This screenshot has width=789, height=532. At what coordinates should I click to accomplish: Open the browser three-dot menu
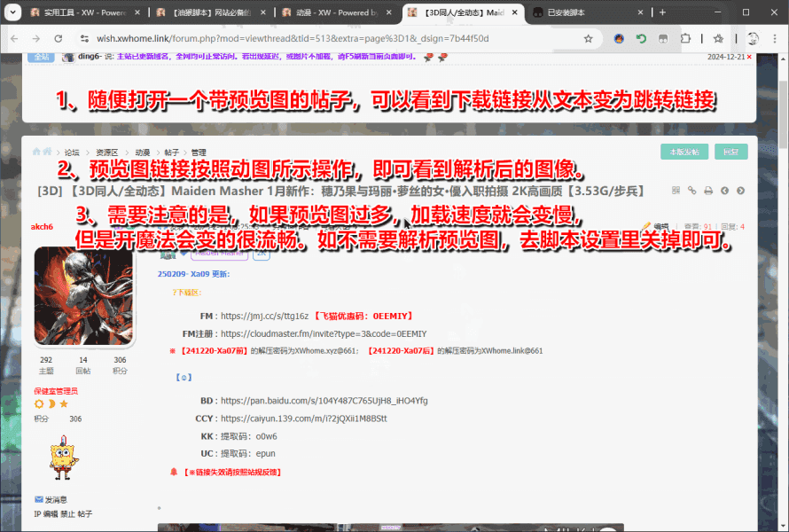coord(775,39)
